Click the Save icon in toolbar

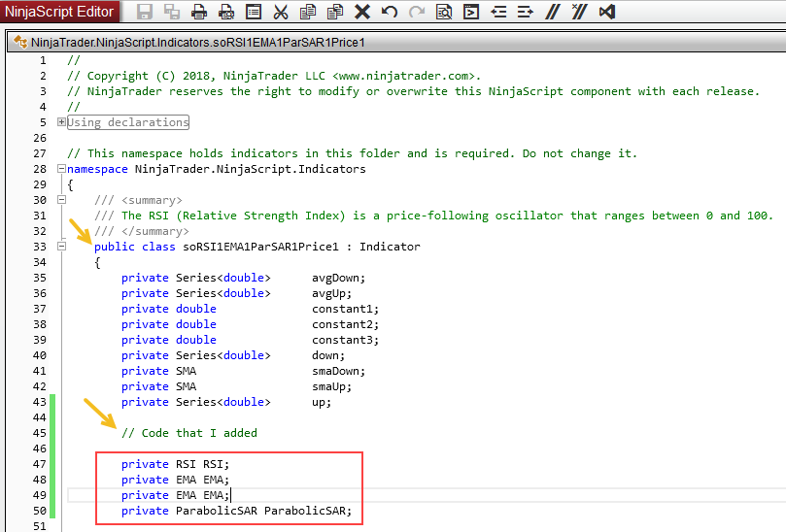(145, 12)
